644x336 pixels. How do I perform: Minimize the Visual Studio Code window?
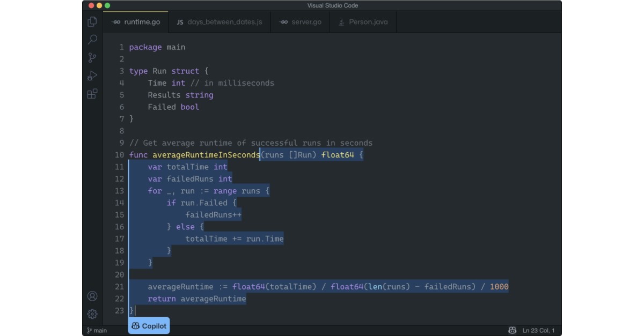99,5
